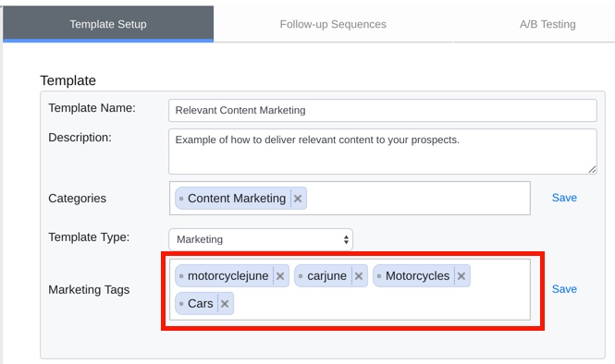Open the Template Type dropdown
The image size is (615, 364).
(261, 239)
